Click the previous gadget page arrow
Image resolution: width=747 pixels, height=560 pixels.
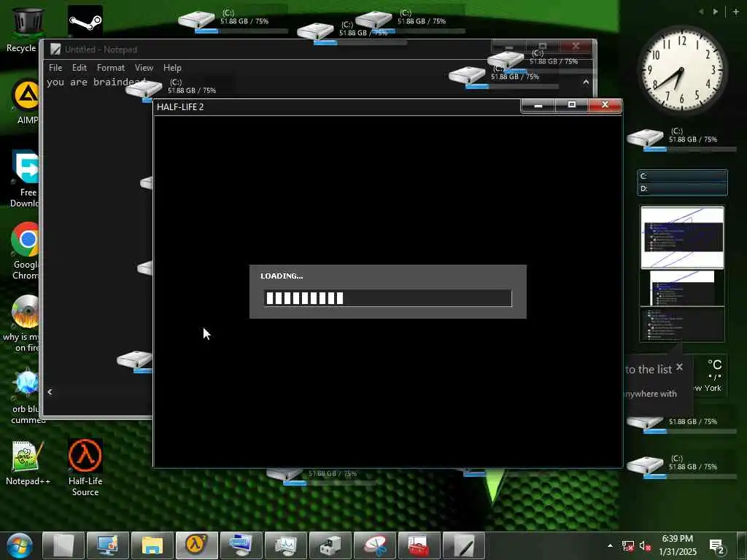click(701, 12)
